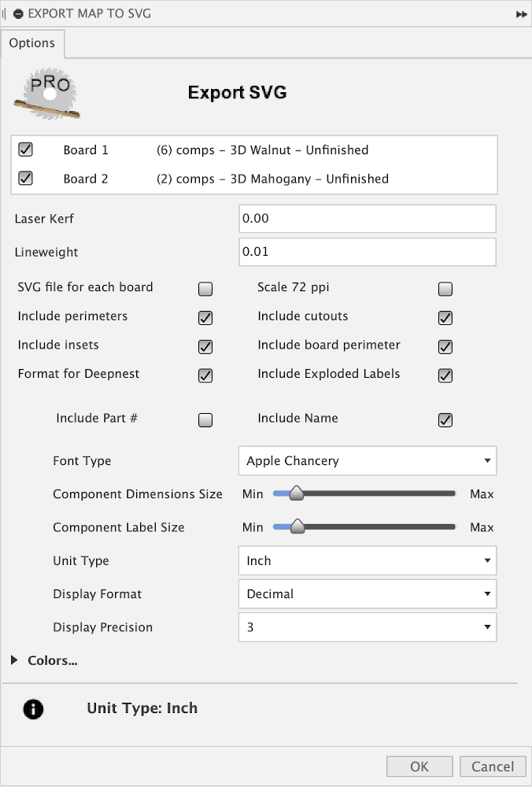This screenshot has height=787, width=532.
Task: Toggle Include Exploded Labels checkbox
Action: click(x=445, y=375)
